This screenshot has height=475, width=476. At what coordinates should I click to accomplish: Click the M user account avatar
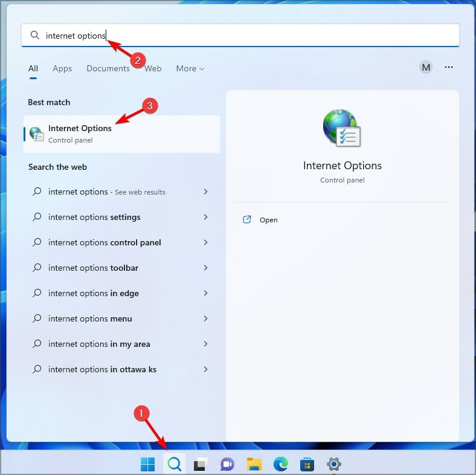coord(426,67)
